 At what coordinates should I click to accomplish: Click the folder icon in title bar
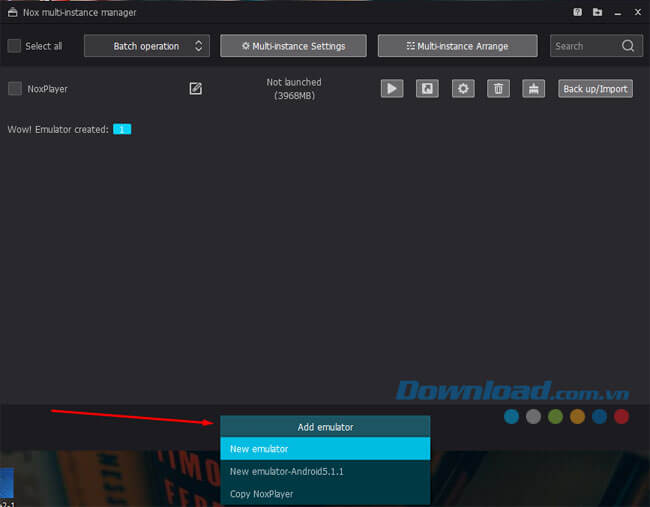point(597,13)
